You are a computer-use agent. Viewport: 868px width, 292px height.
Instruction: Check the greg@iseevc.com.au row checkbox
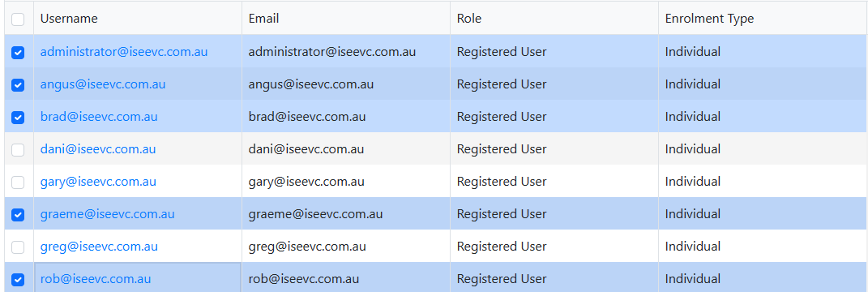[x=18, y=247]
